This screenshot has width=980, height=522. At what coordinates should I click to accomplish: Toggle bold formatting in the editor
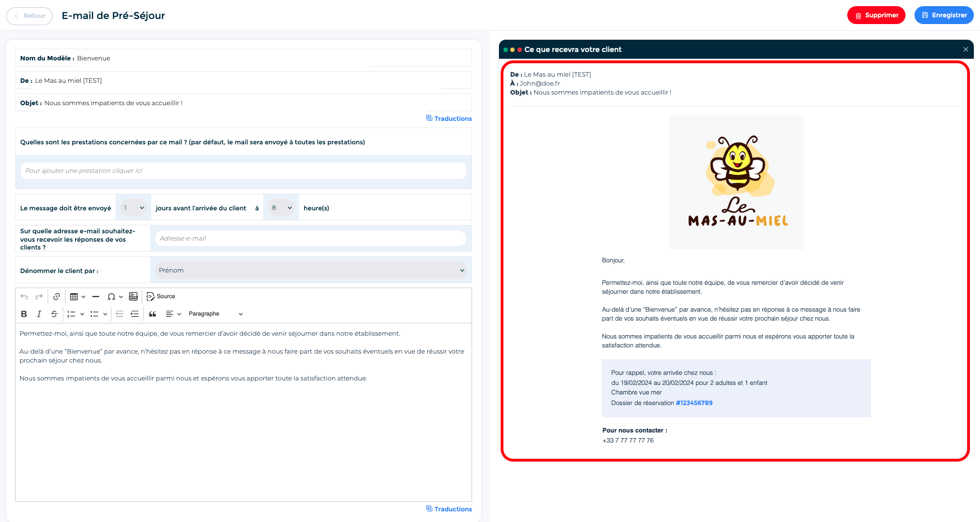(24, 314)
